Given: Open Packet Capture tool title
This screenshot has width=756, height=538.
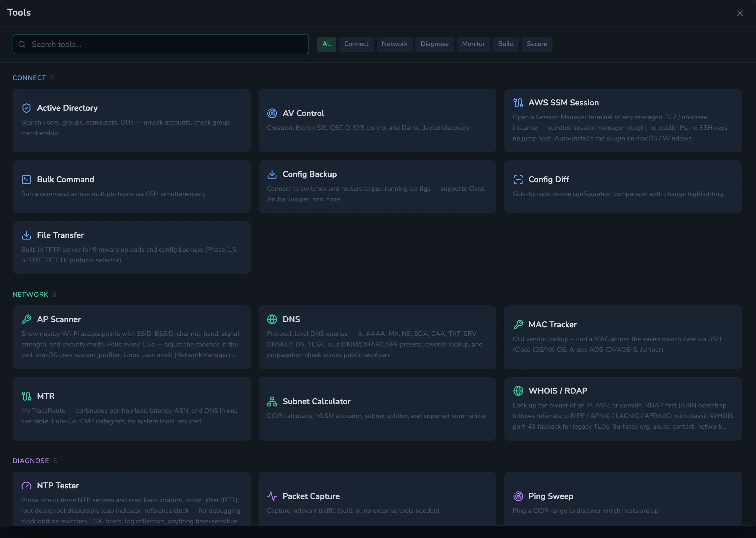Looking at the screenshot, I should (311, 496).
